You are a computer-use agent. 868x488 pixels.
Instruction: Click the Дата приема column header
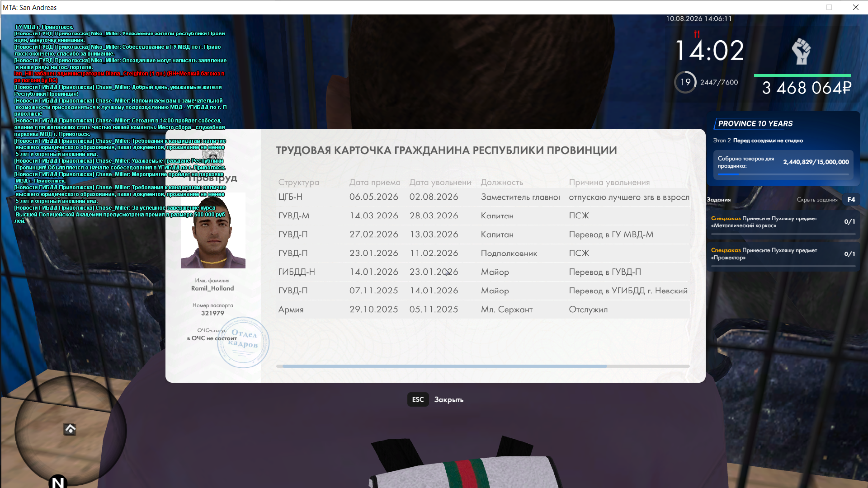pos(375,183)
